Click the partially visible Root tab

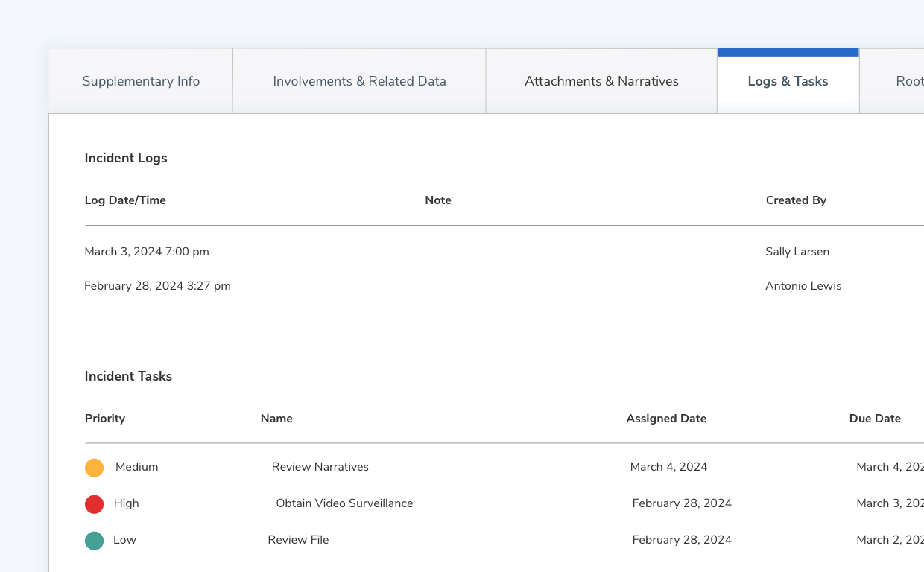tap(902, 81)
